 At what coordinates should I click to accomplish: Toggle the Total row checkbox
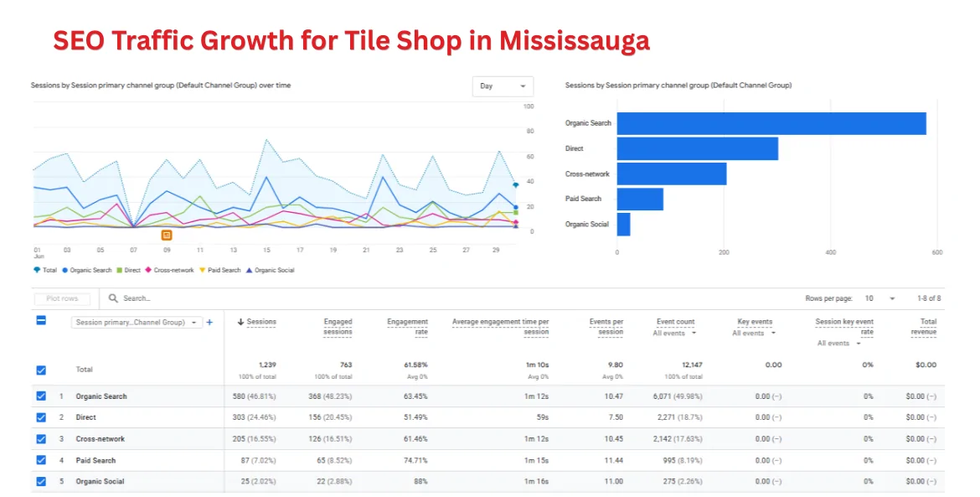(x=41, y=370)
